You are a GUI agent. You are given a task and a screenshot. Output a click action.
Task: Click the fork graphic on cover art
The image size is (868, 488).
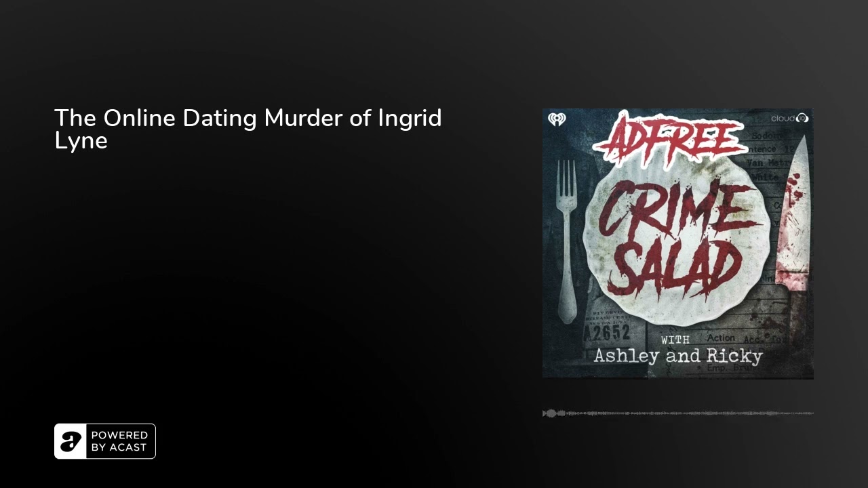click(566, 241)
